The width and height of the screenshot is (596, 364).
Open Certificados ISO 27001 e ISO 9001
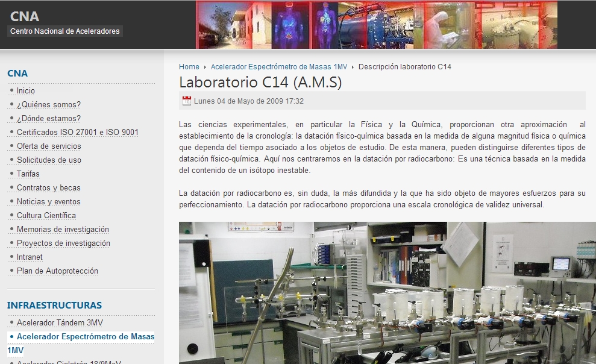click(77, 133)
